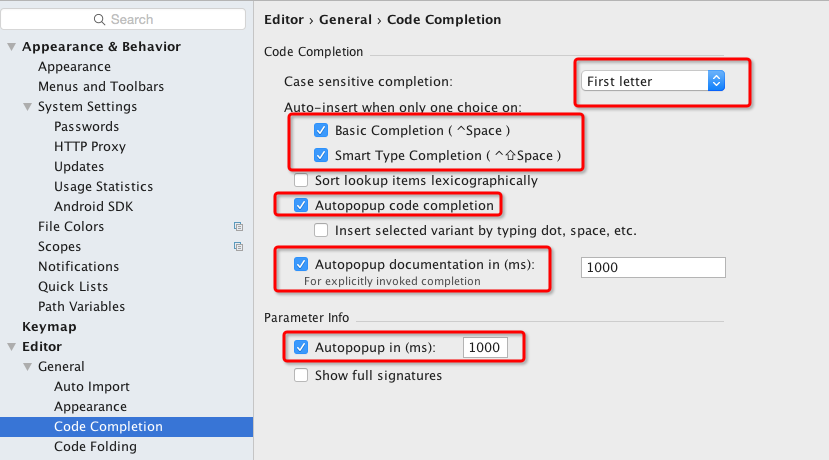Enable Sort lookup items lexicographically
Screen dimensions: 829x460
(301, 181)
